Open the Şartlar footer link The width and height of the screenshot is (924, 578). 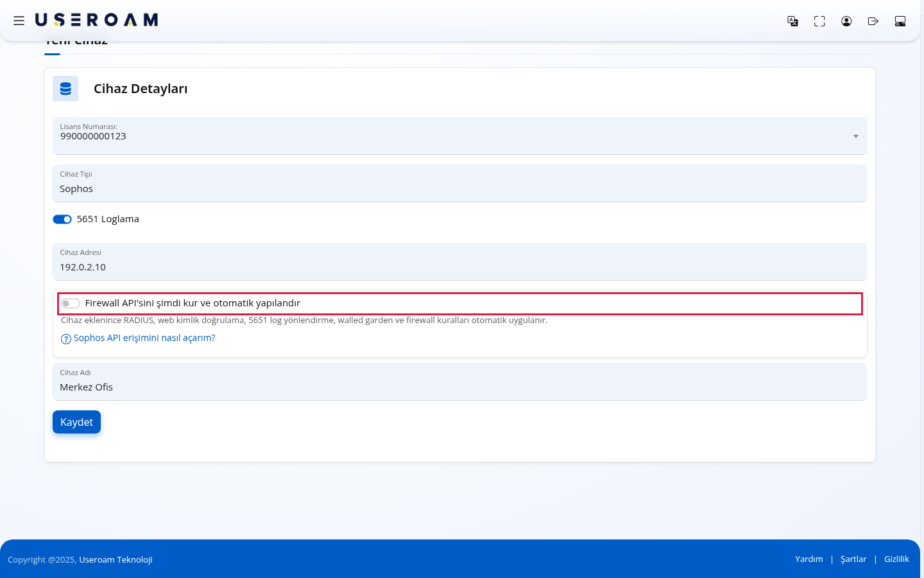click(x=853, y=559)
